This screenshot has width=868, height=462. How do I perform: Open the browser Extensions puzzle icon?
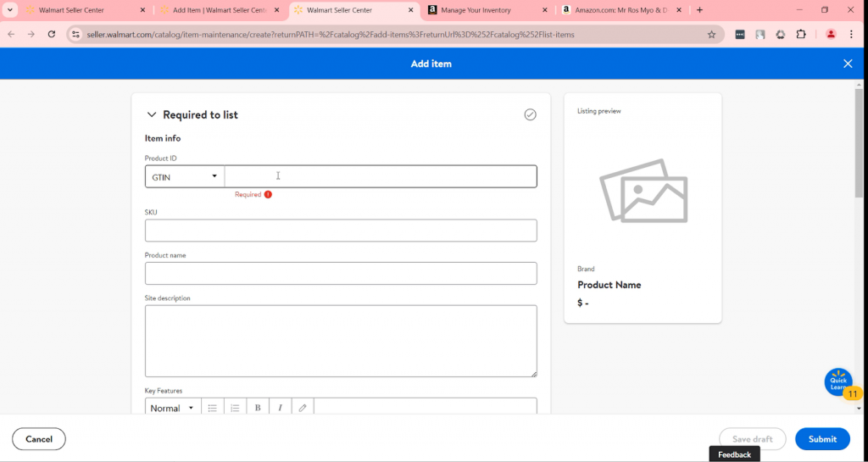pyautogui.click(x=801, y=35)
